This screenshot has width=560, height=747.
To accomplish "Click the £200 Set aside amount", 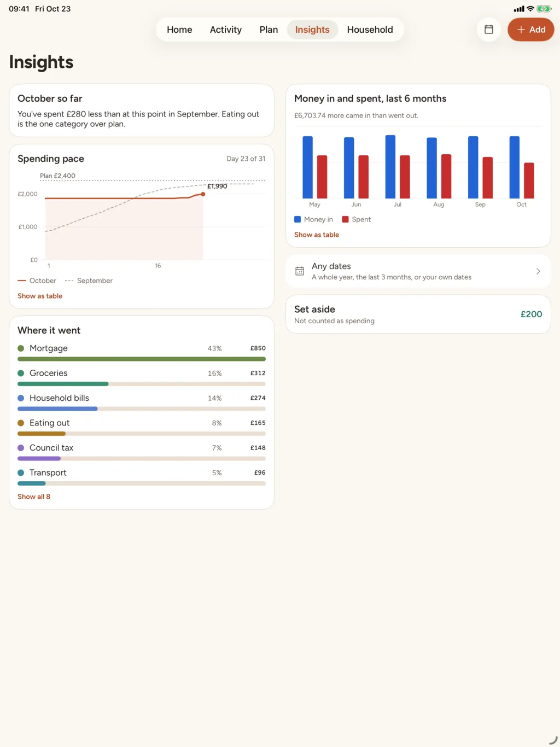I will click(531, 314).
